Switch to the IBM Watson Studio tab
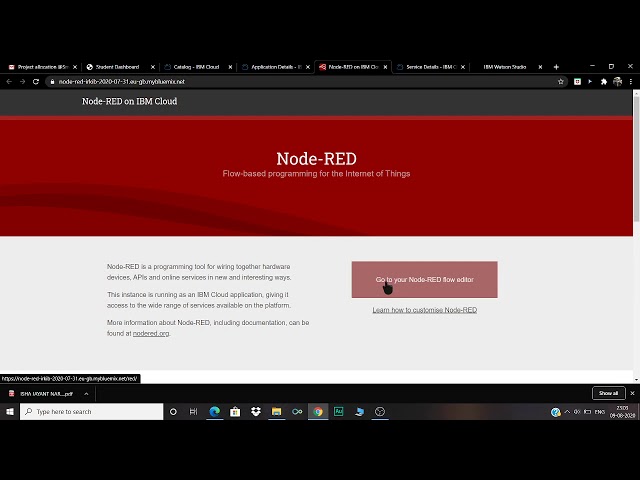Image resolution: width=640 pixels, height=480 pixels. tap(505, 67)
